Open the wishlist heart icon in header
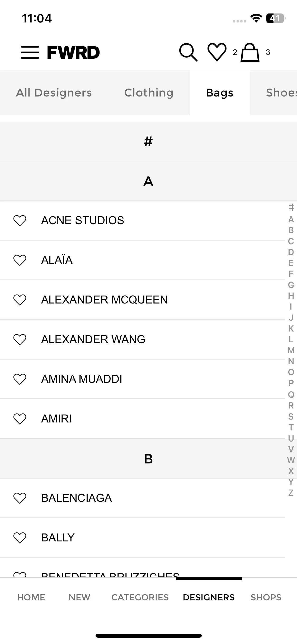 click(217, 52)
